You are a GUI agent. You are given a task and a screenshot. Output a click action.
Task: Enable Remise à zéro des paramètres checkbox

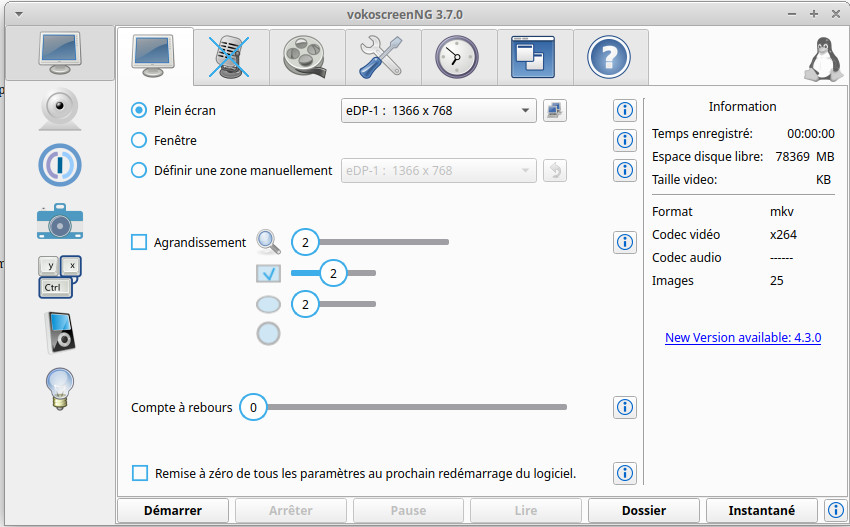coord(140,473)
